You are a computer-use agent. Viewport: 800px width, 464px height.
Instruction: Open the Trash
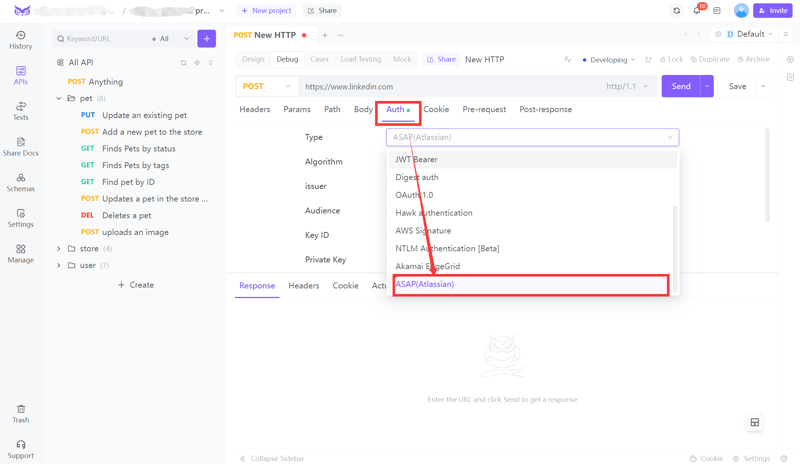[20, 414]
